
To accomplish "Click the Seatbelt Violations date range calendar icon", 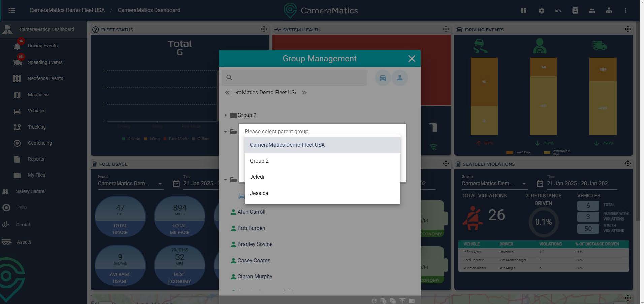I will 540,183.
